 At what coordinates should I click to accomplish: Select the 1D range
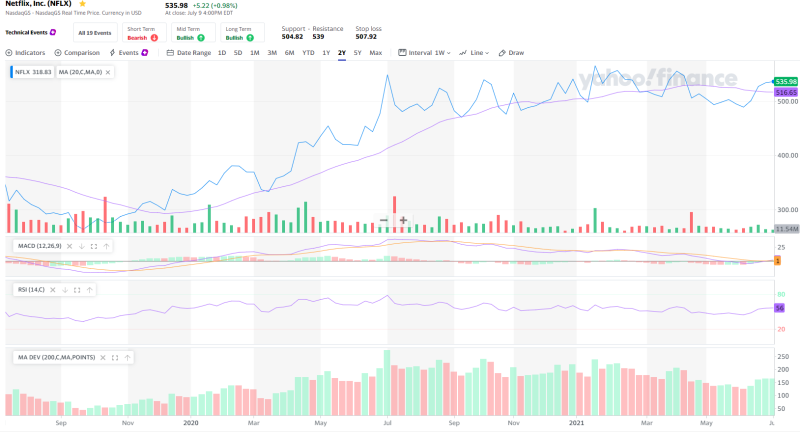tap(222, 53)
